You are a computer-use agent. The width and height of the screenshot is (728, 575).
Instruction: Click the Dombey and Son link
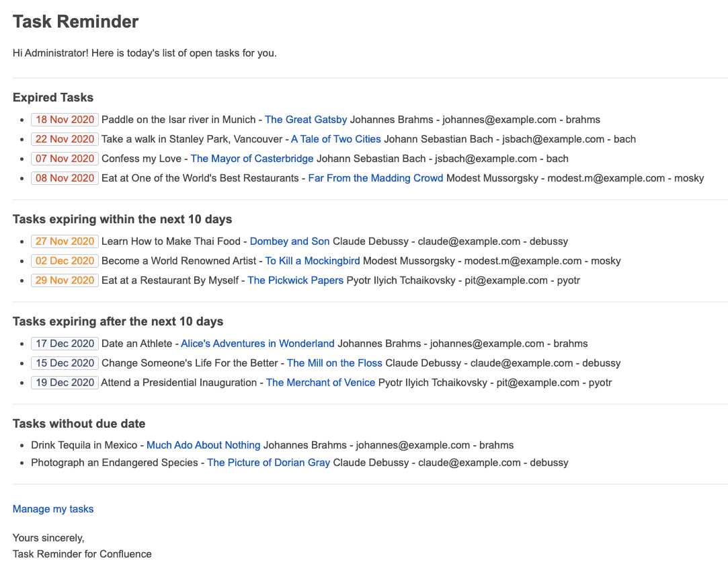[x=290, y=241]
